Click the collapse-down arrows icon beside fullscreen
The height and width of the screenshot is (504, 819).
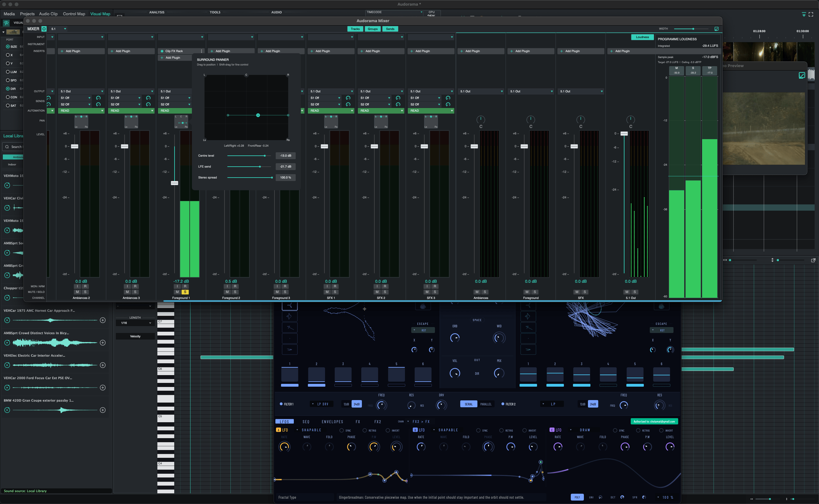tap(804, 14)
